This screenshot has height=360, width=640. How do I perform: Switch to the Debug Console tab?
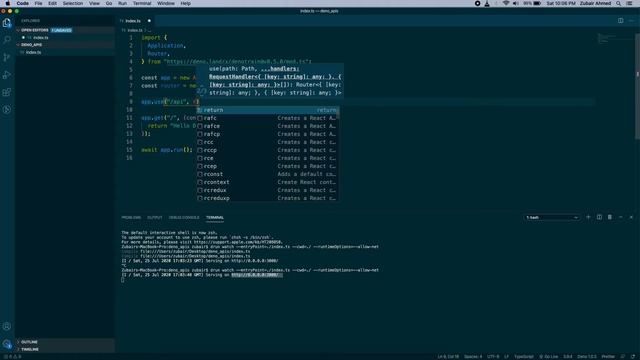pos(184,218)
